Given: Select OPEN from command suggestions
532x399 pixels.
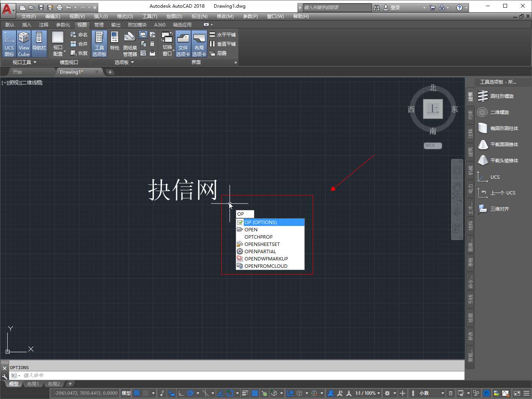Looking at the screenshot, I should [x=270, y=229].
